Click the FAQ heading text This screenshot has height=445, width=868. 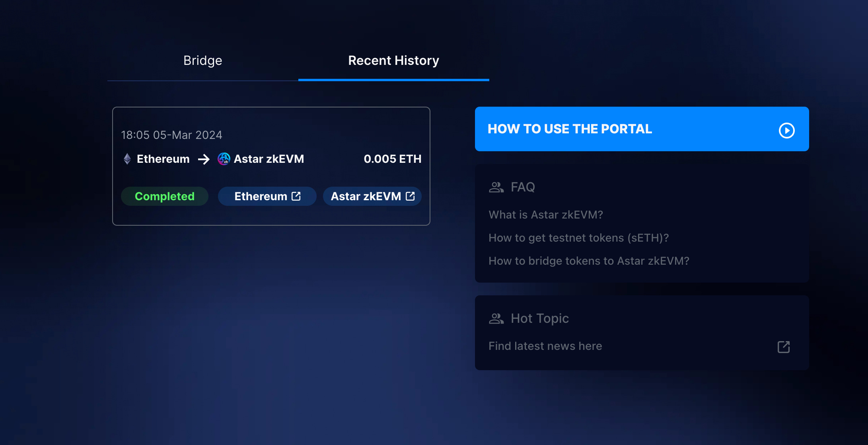523,187
